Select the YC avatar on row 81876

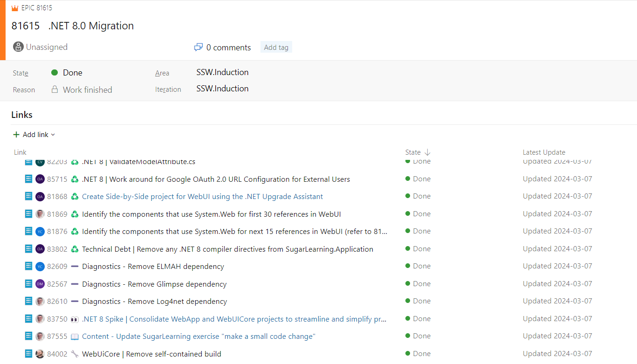(x=40, y=232)
